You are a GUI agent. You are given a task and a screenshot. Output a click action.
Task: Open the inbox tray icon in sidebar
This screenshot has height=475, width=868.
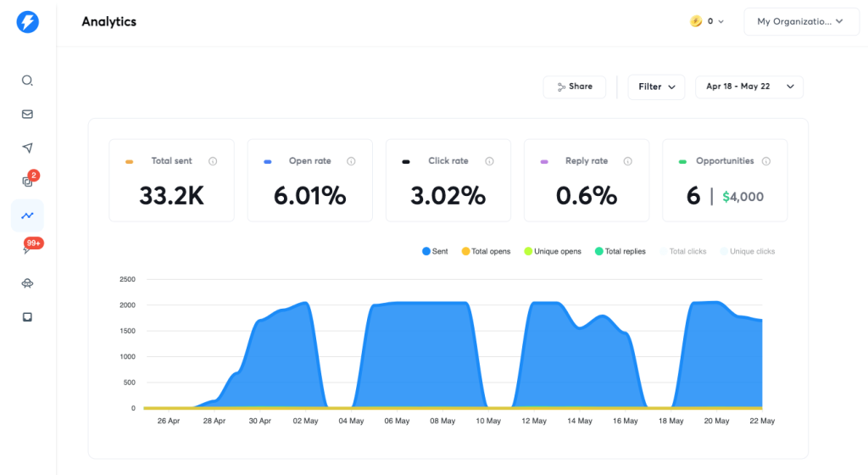pyautogui.click(x=27, y=317)
